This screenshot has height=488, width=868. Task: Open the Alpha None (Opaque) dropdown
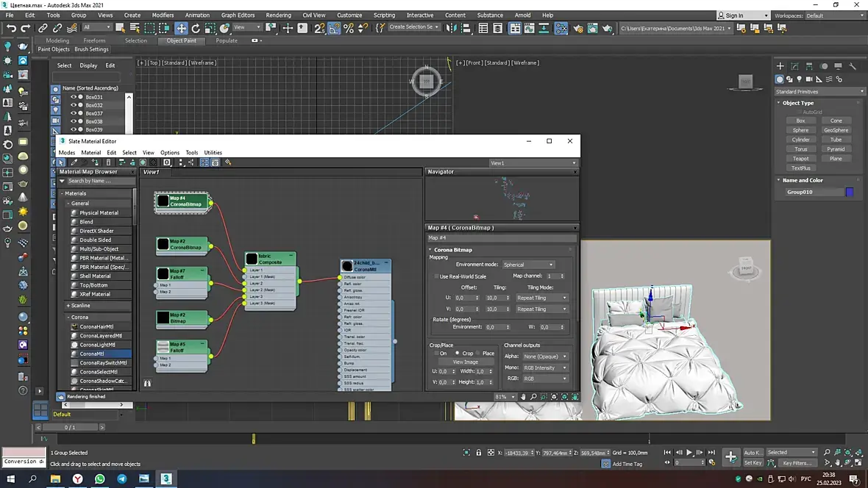pyautogui.click(x=545, y=356)
